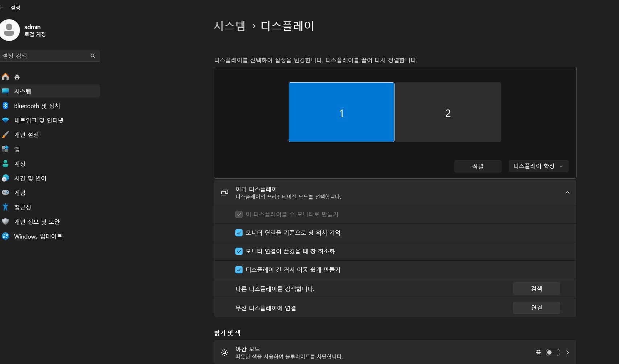Viewport: 619px width, 364px height.
Task: Open 게임 settings via its icon
Action: pos(5,193)
